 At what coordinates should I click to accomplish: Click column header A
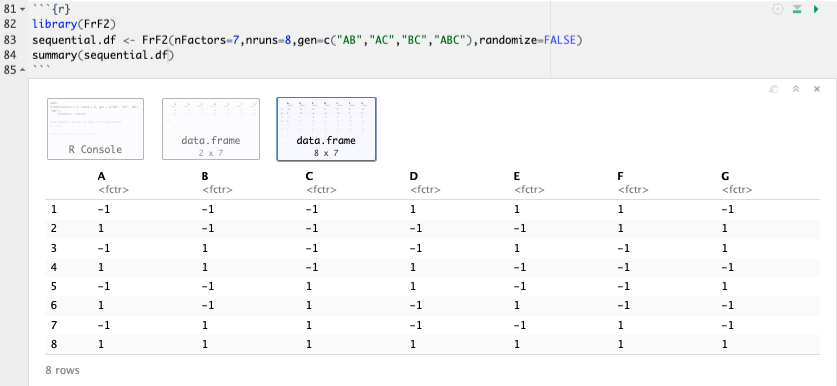pyautogui.click(x=101, y=176)
